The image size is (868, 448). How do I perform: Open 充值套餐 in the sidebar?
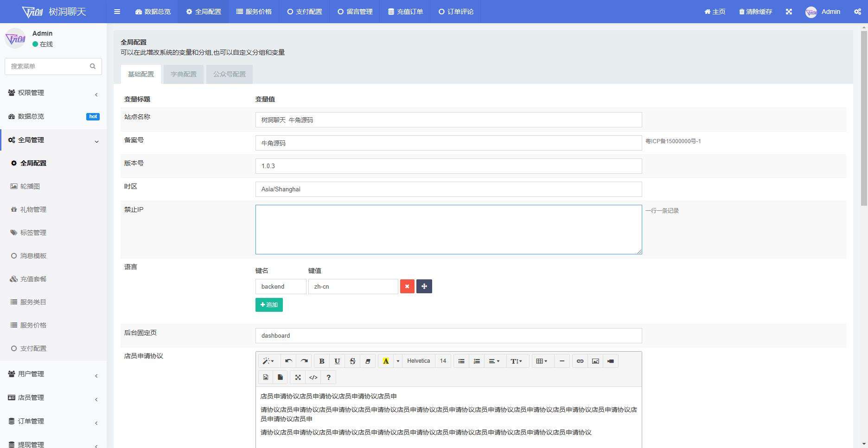(x=53, y=279)
